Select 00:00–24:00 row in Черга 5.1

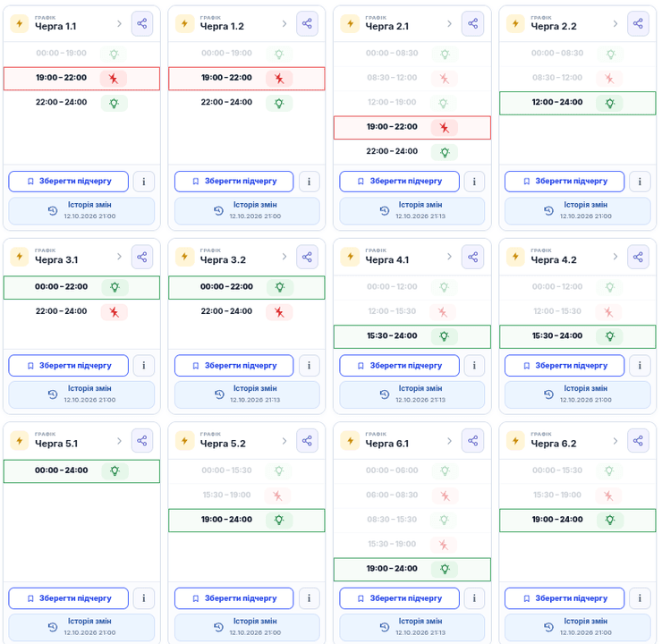(81, 471)
